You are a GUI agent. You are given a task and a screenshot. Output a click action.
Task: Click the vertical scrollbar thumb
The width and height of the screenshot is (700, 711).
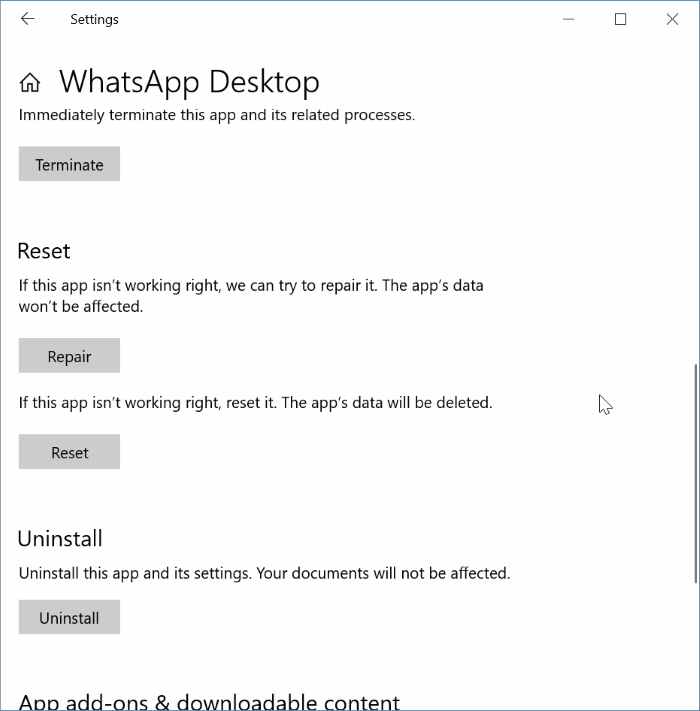pos(695,473)
